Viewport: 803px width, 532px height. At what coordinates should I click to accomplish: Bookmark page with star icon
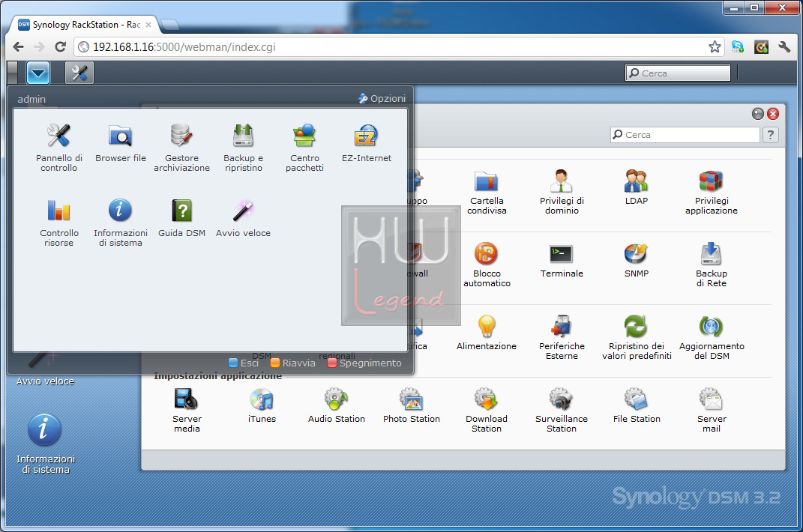point(715,47)
